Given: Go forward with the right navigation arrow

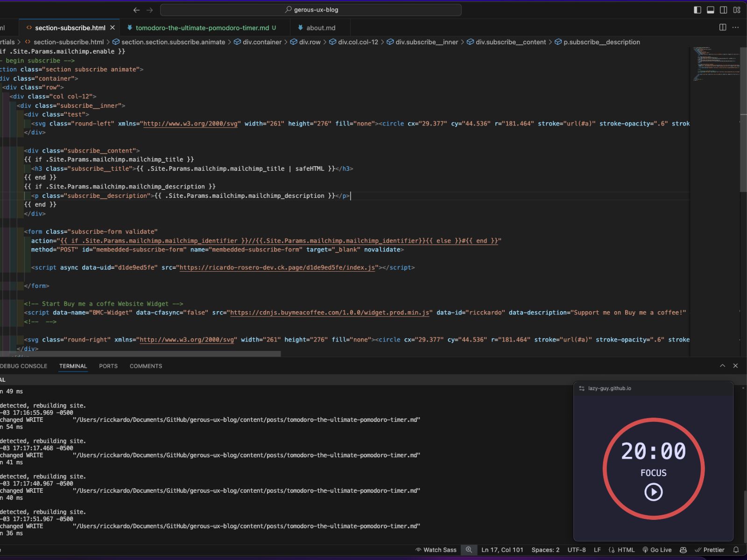Looking at the screenshot, I should (149, 10).
